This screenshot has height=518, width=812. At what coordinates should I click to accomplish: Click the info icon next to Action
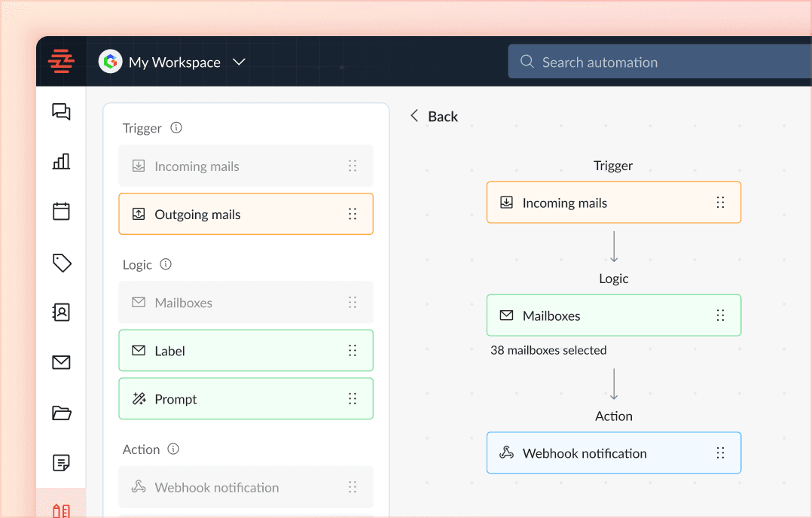(173, 449)
